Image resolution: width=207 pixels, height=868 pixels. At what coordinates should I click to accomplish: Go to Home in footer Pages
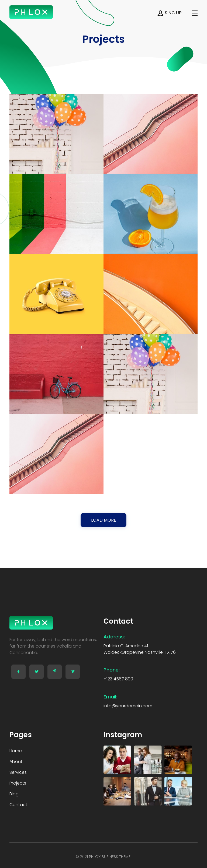tap(16, 750)
